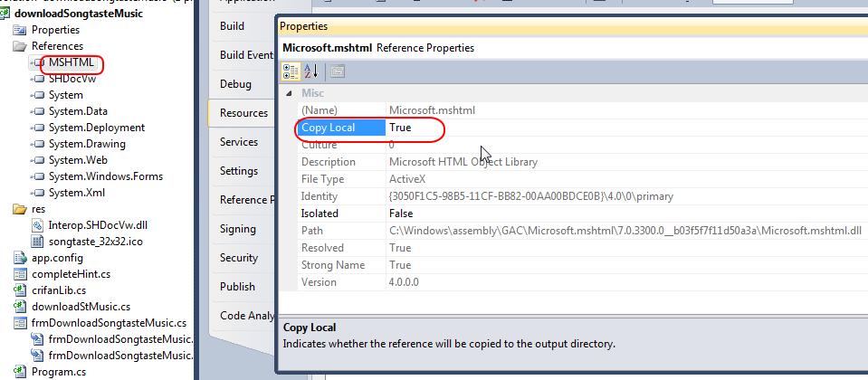868x380 pixels.
Task: Select songtaste_32x32.ico file icon
Action: pyautogui.click(x=37, y=242)
